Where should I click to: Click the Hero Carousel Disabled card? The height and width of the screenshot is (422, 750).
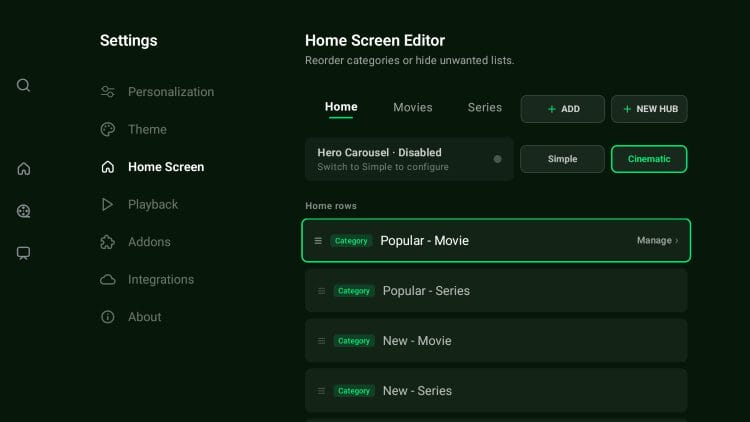click(409, 159)
